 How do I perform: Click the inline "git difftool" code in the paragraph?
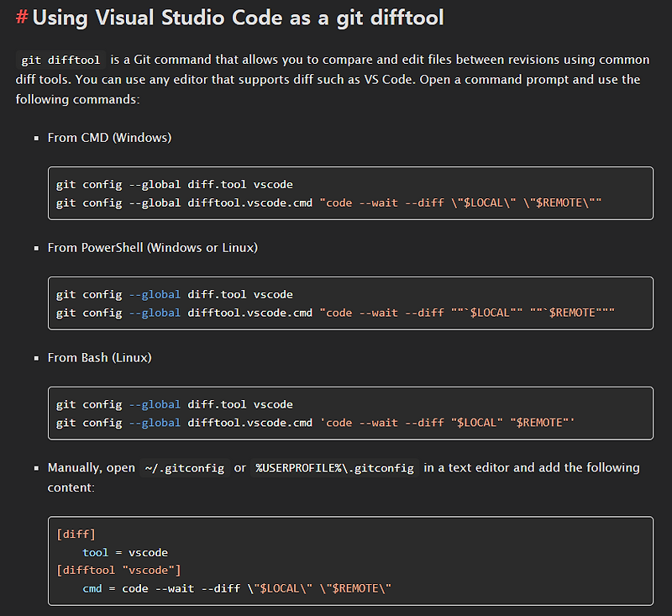[x=60, y=61]
